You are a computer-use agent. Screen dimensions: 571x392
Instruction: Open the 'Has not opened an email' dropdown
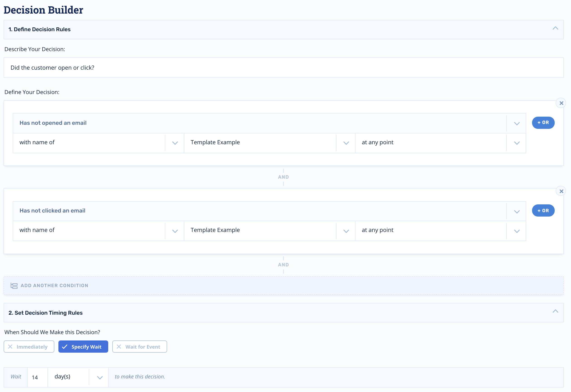[516, 123]
